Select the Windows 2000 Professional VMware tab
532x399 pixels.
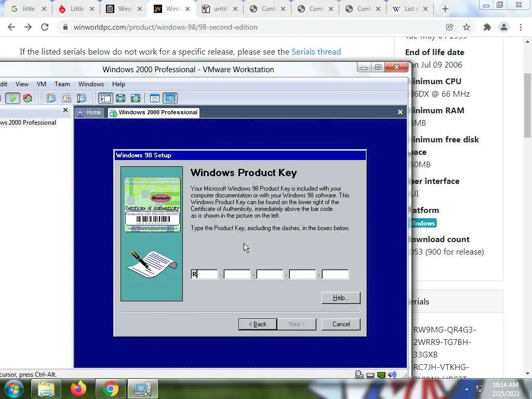tap(154, 113)
